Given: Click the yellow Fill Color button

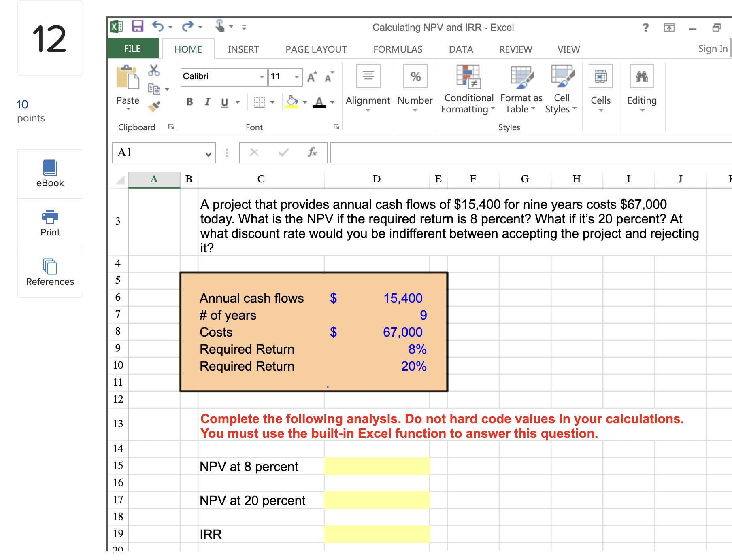Looking at the screenshot, I should pyautogui.click(x=292, y=102).
